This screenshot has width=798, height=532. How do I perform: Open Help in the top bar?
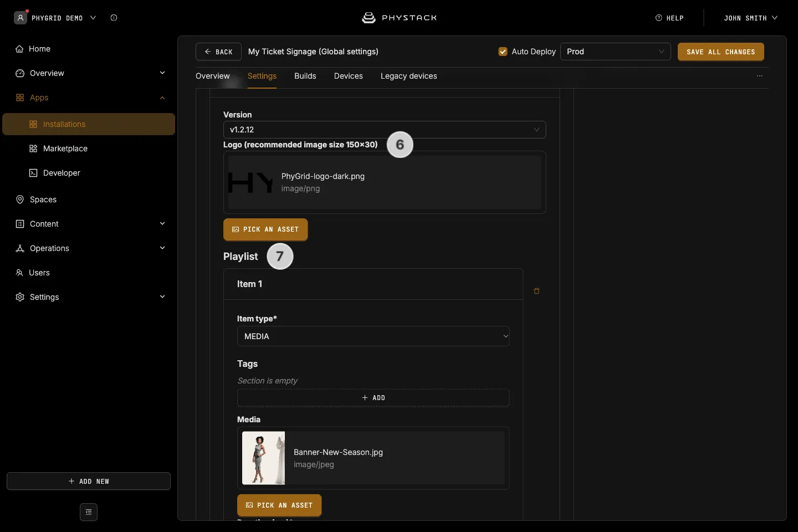[x=669, y=18]
